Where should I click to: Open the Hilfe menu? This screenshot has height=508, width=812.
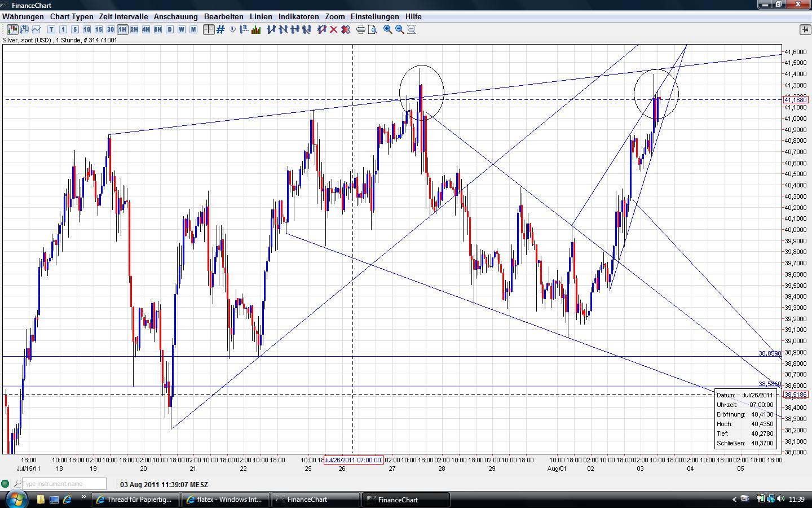click(413, 17)
